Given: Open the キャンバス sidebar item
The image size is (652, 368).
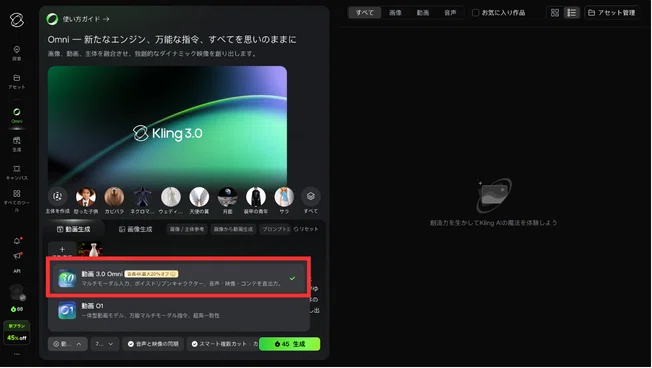Looking at the screenshot, I should click(17, 172).
